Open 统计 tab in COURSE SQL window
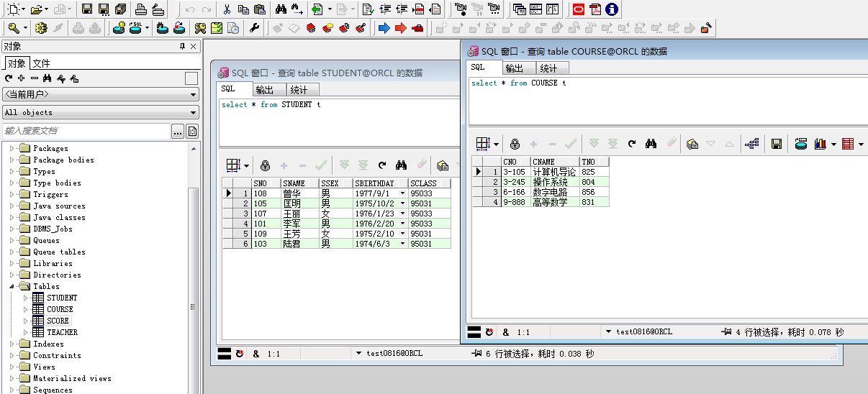The image size is (868, 394). click(x=548, y=68)
